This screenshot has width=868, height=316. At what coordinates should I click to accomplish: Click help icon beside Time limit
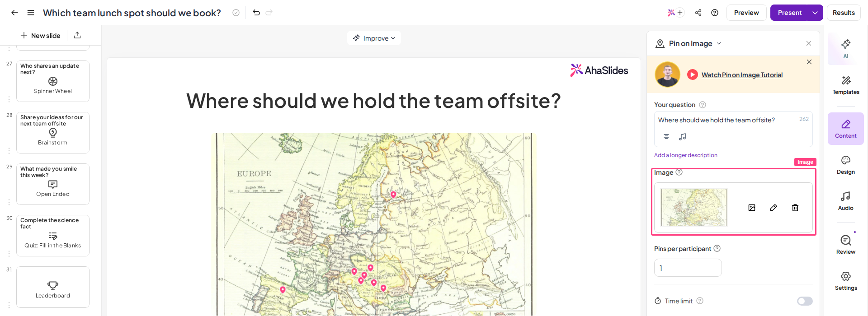coord(700,301)
